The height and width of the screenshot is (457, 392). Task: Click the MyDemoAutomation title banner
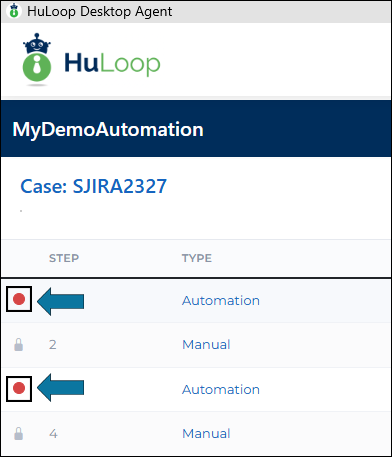pos(196,129)
